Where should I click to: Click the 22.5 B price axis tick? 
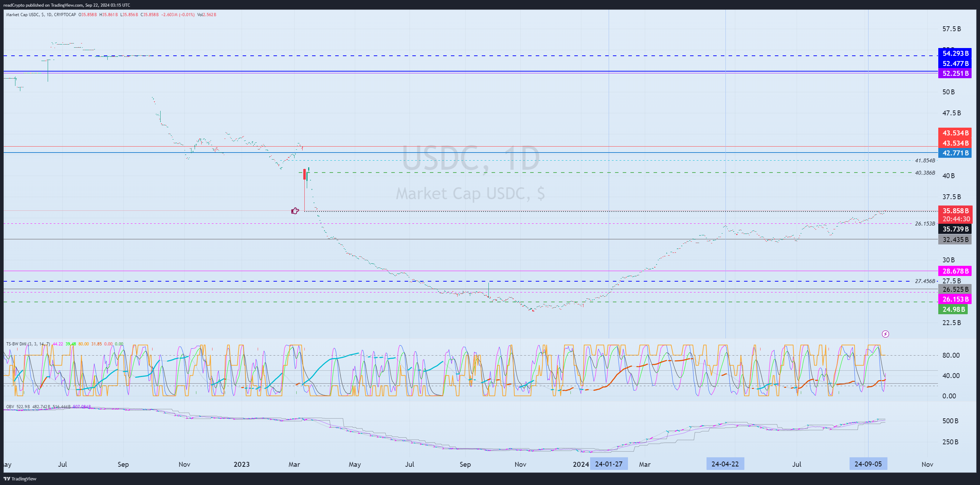pyautogui.click(x=951, y=323)
